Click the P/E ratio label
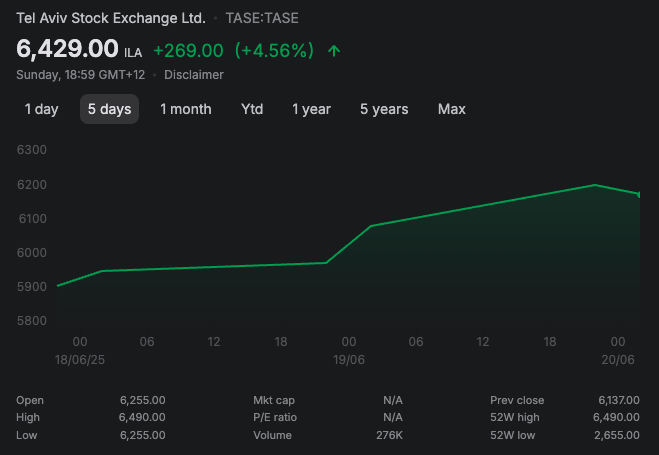This screenshot has height=455, width=659. pos(275,418)
